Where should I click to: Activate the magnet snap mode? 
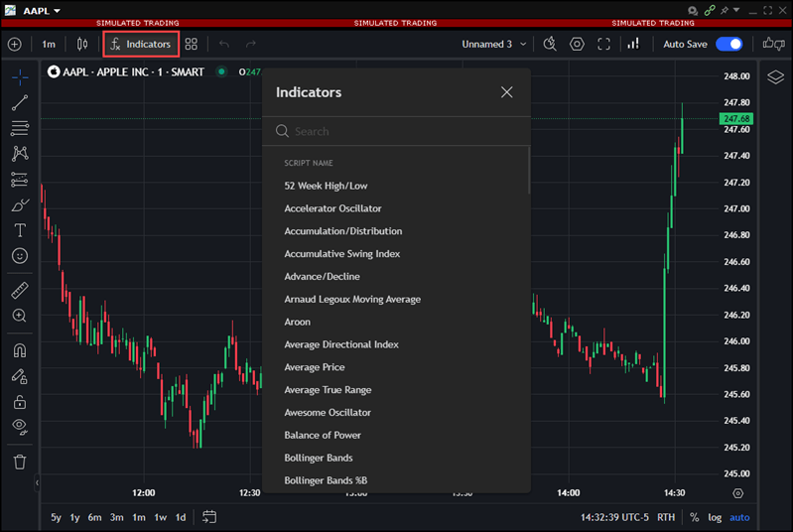20,350
